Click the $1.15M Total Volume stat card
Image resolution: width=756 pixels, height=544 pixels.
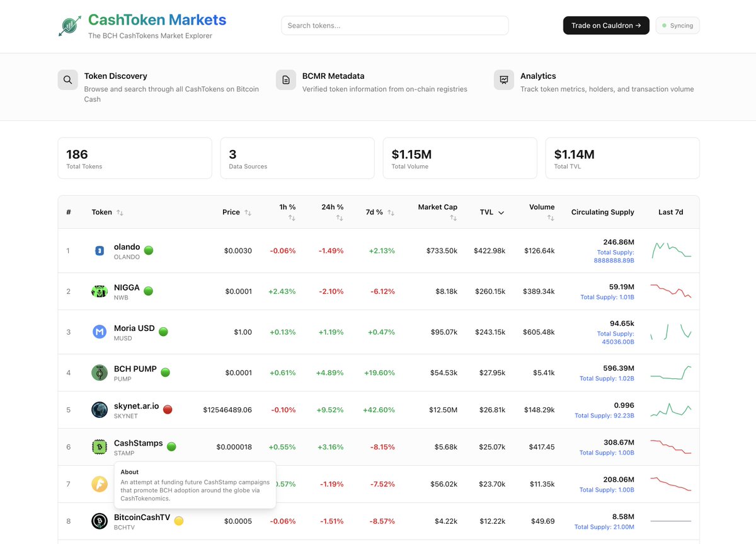click(460, 158)
